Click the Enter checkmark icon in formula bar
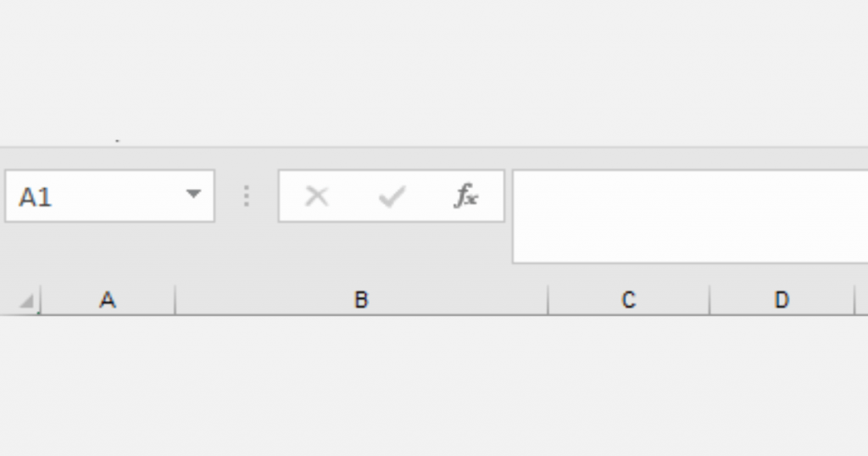This screenshot has width=868, height=456. (392, 197)
